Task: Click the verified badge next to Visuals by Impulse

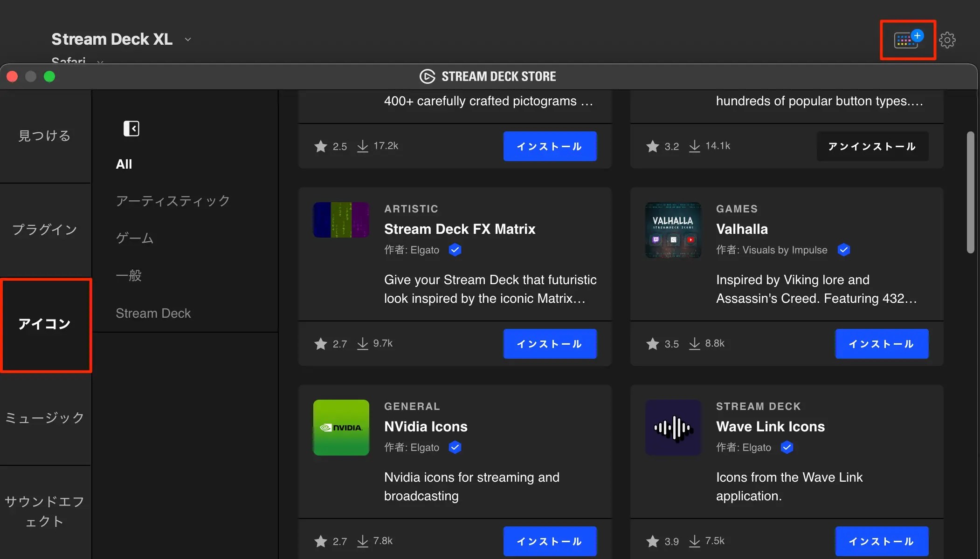Action: (x=843, y=250)
